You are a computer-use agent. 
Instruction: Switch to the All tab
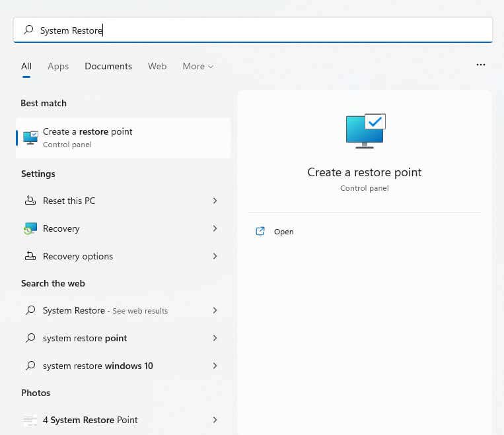(x=26, y=66)
